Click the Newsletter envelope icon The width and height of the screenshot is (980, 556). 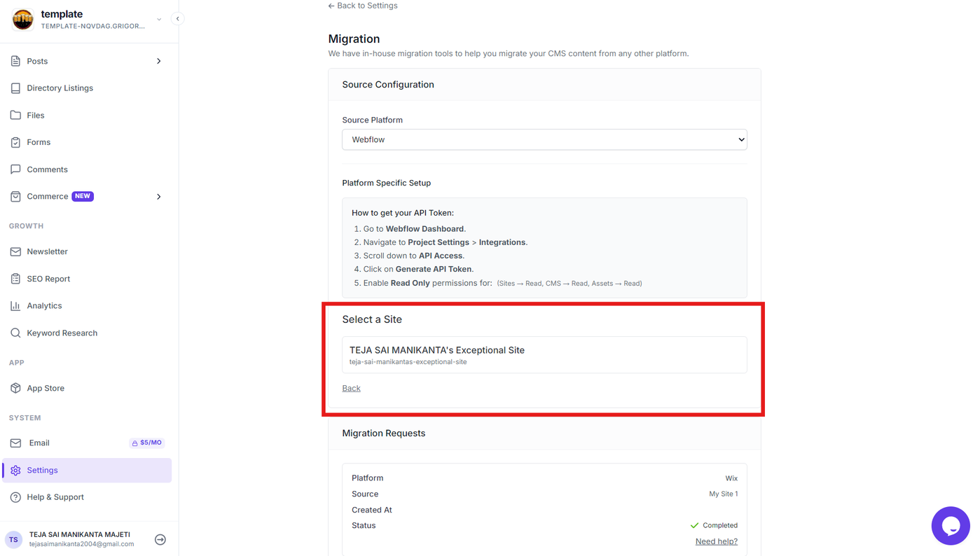(x=15, y=251)
